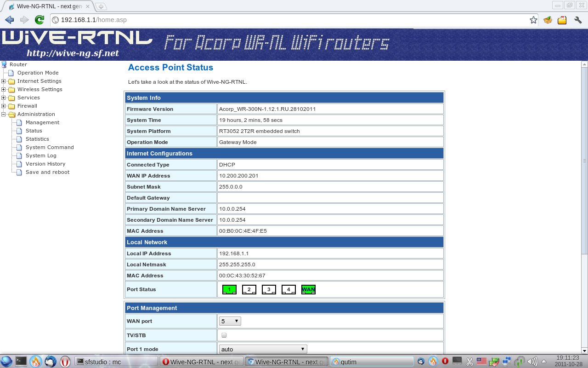Viewport: 588px width, 368px height.
Task: Click the scrollbar down arrow
Action: (584, 351)
